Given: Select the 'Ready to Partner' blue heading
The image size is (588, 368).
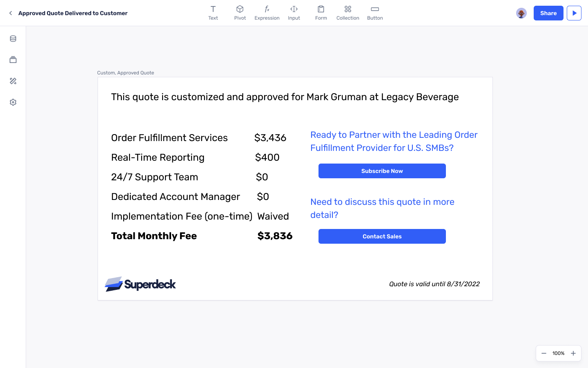Looking at the screenshot, I should coord(394,141).
